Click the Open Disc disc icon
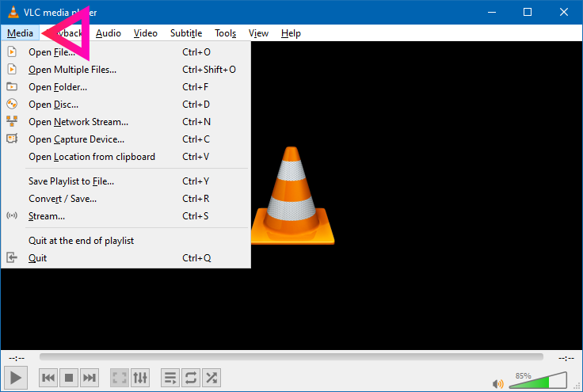This screenshot has width=583, height=392. [x=12, y=104]
